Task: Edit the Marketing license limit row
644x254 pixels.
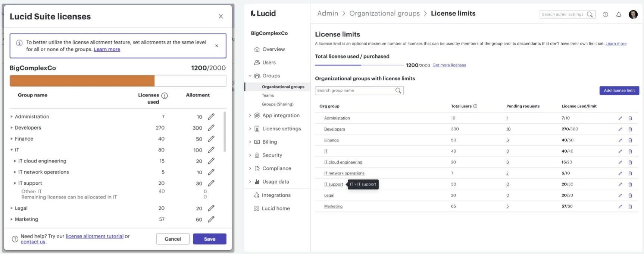Action: pos(620,206)
